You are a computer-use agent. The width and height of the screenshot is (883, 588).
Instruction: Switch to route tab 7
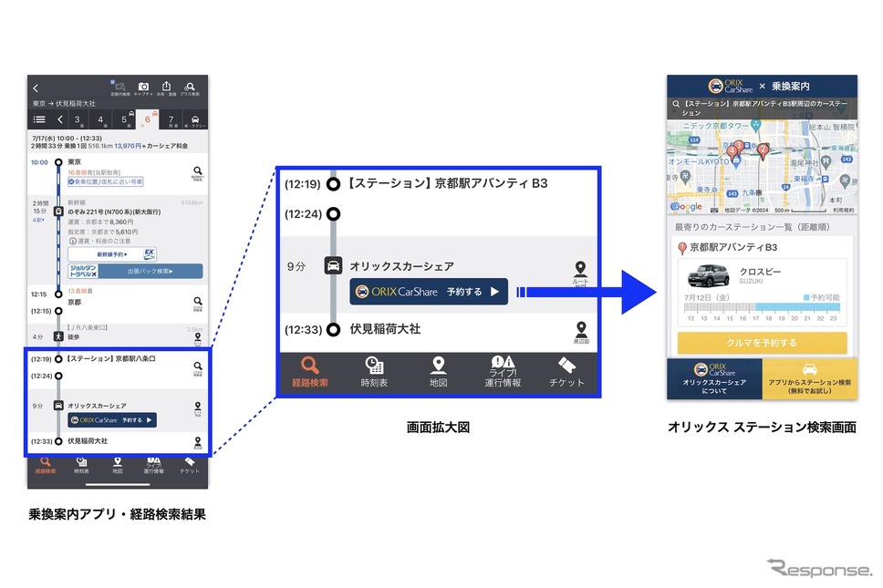tap(171, 119)
